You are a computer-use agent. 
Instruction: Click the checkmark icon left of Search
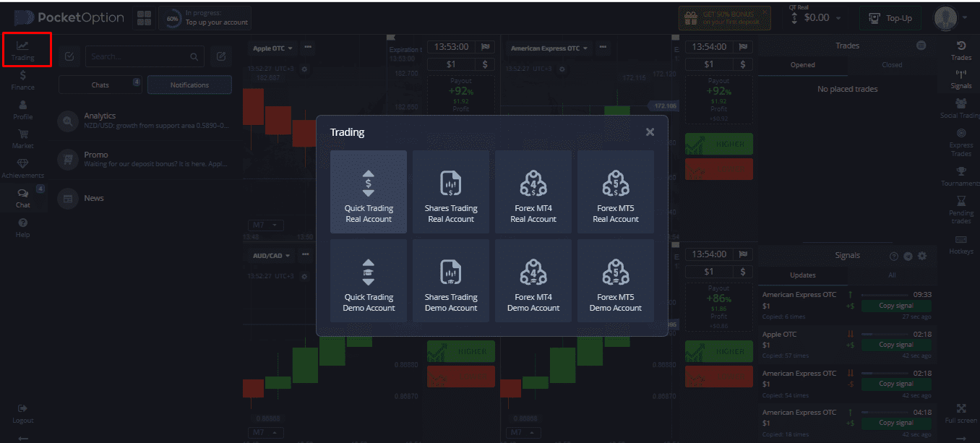click(x=69, y=56)
